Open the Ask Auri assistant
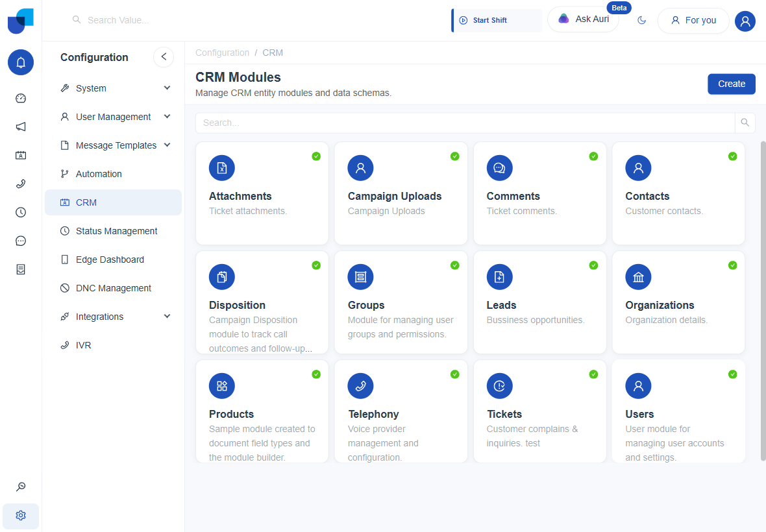 (x=584, y=19)
